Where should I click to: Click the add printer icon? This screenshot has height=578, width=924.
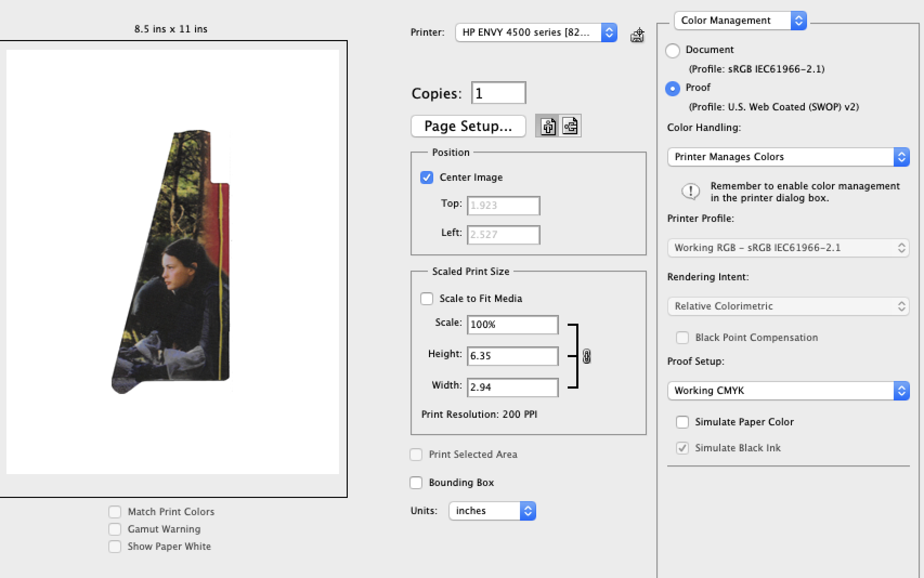637,36
